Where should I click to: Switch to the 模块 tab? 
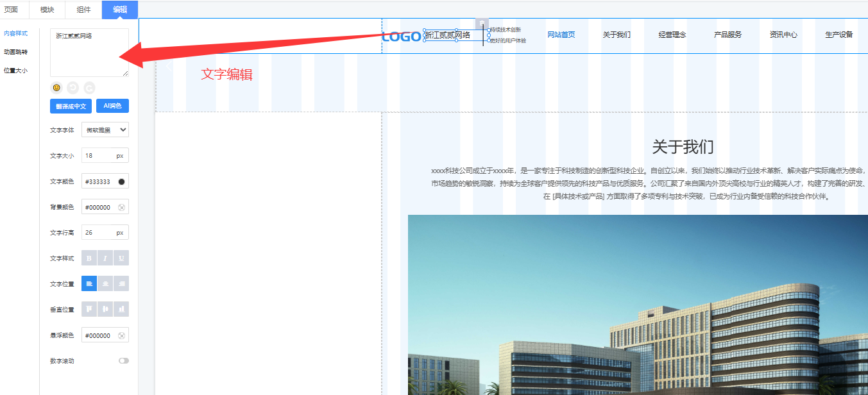(47, 10)
